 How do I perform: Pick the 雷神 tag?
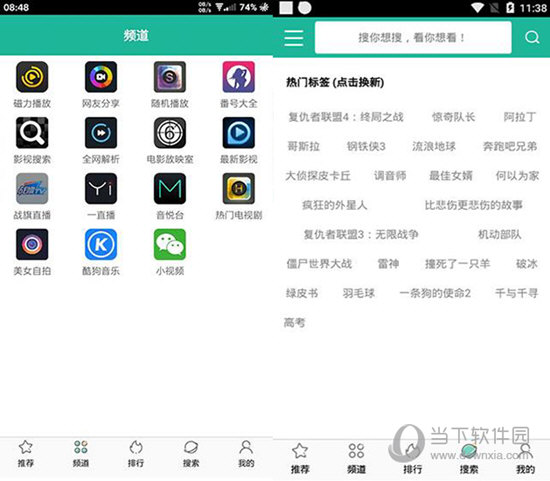tap(388, 263)
